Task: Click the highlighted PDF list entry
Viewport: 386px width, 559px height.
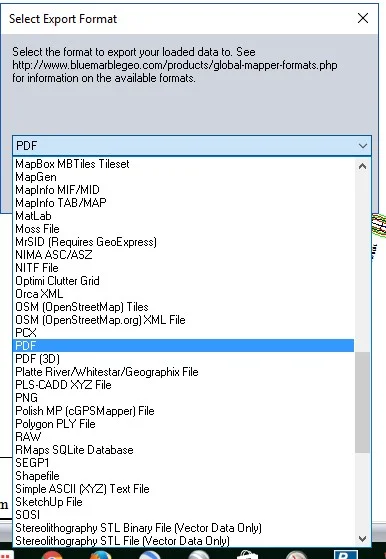Action: (x=184, y=346)
